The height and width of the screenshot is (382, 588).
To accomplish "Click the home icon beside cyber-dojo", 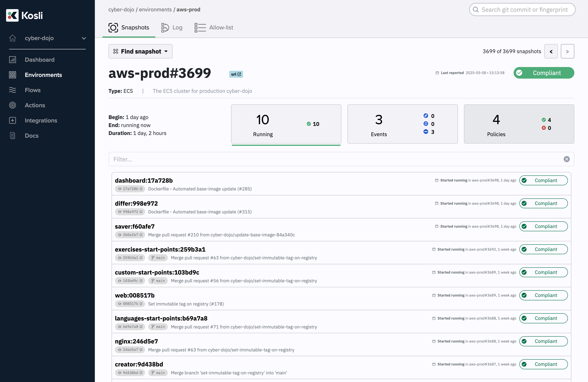I will point(12,38).
